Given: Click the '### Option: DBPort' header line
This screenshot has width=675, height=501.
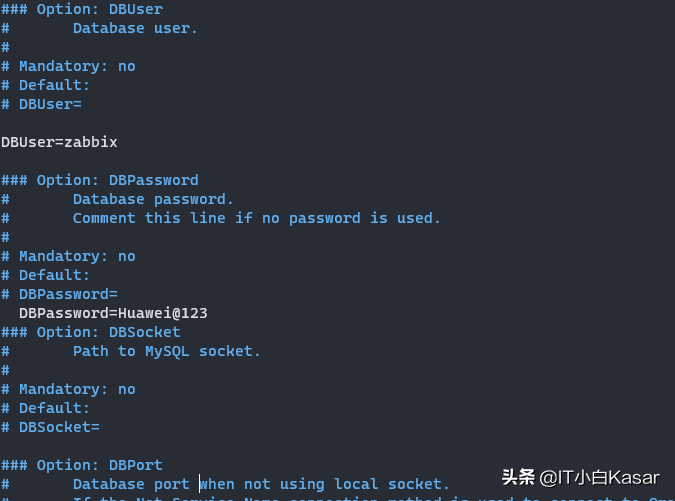Looking at the screenshot, I should (82, 465).
